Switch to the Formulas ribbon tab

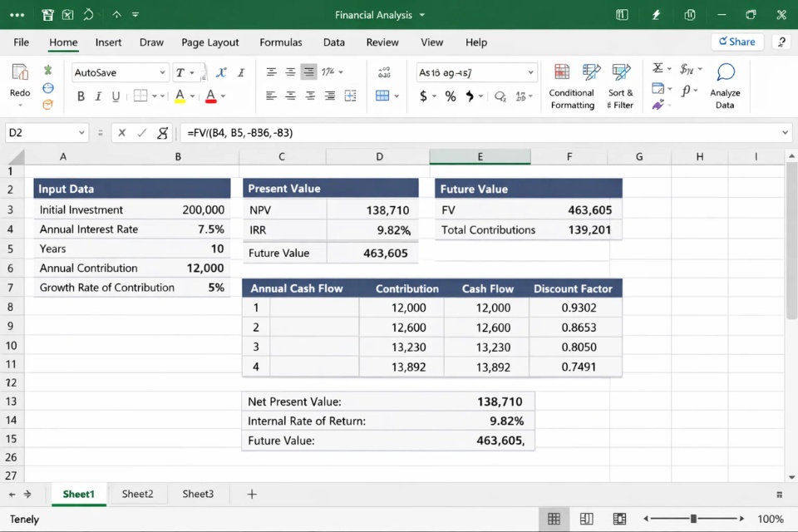click(x=280, y=42)
